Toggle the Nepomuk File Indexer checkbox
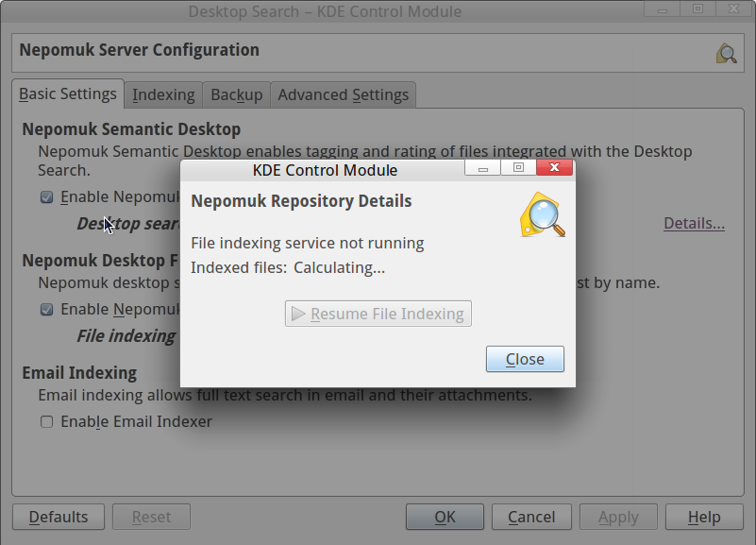The width and height of the screenshot is (756, 545). (x=46, y=310)
